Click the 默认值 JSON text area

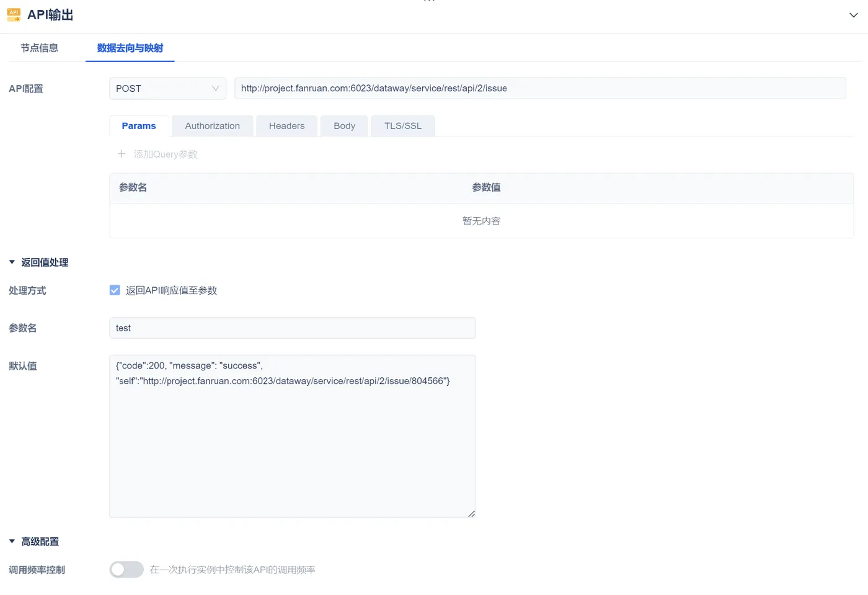293,436
